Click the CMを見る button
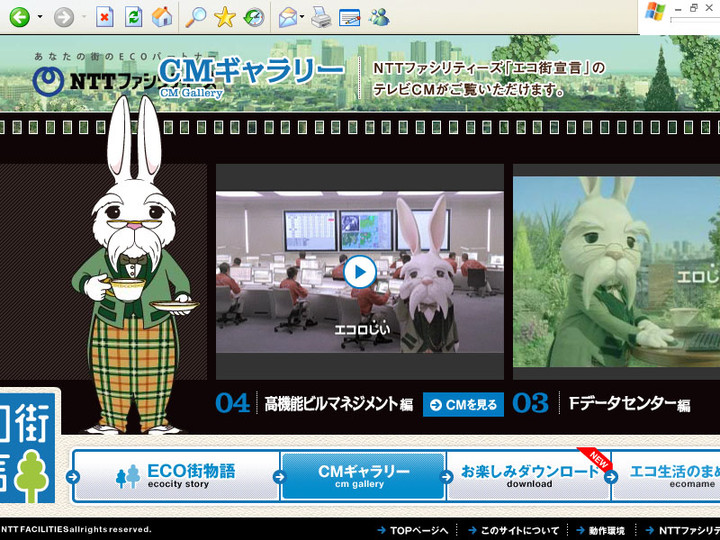Image resolution: width=720 pixels, height=540 pixels. point(463,405)
